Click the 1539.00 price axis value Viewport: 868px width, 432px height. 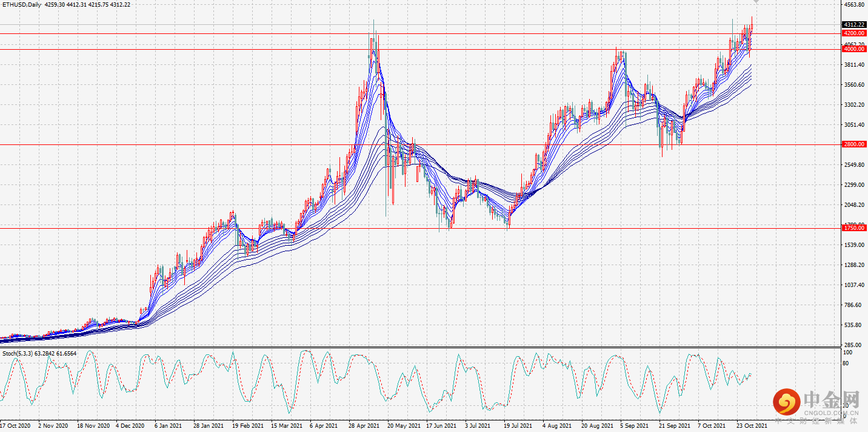(x=853, y=245)
